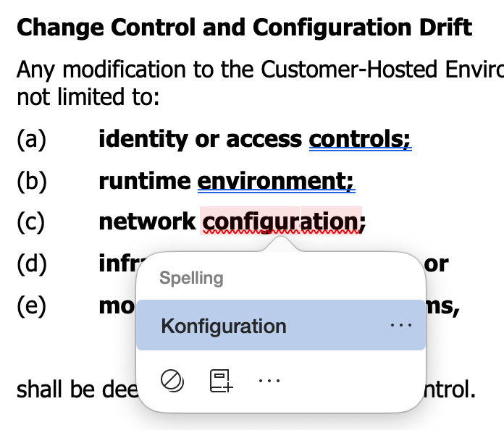Click the word "network" in item (c)
The height and width of the screenshot is (430, 504).
click(x=147, y=222)
